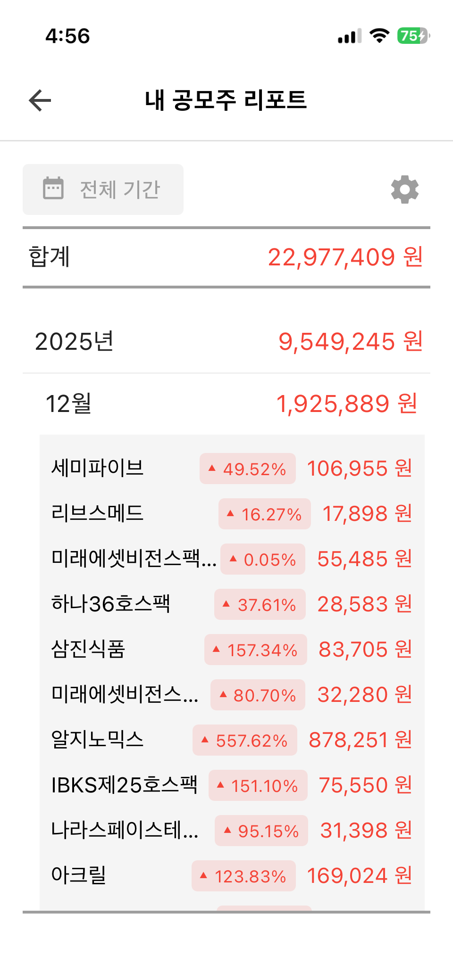Open the 전체 기간 period selector

(103, 189)
